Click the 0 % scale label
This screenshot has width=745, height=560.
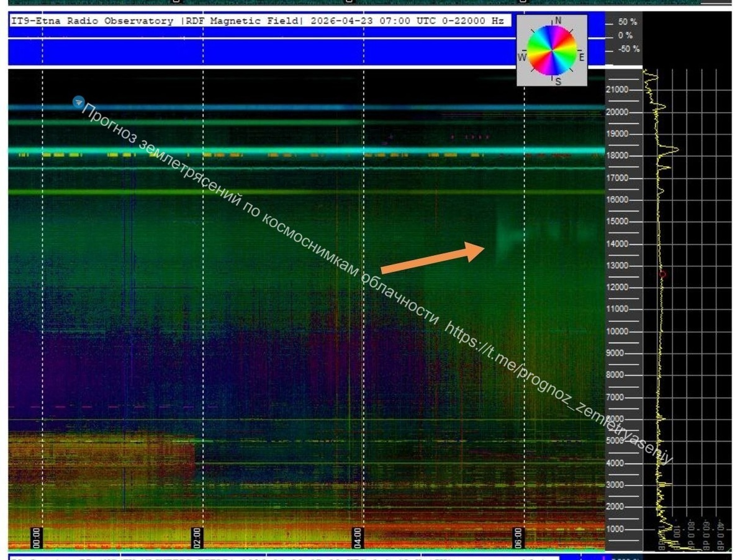pos(625,35)
